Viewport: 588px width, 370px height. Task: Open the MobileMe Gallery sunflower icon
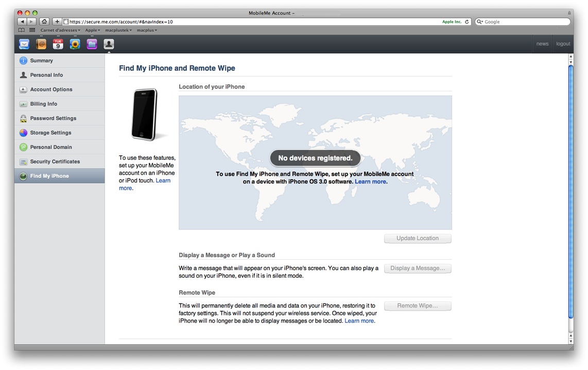coord(75,44)
